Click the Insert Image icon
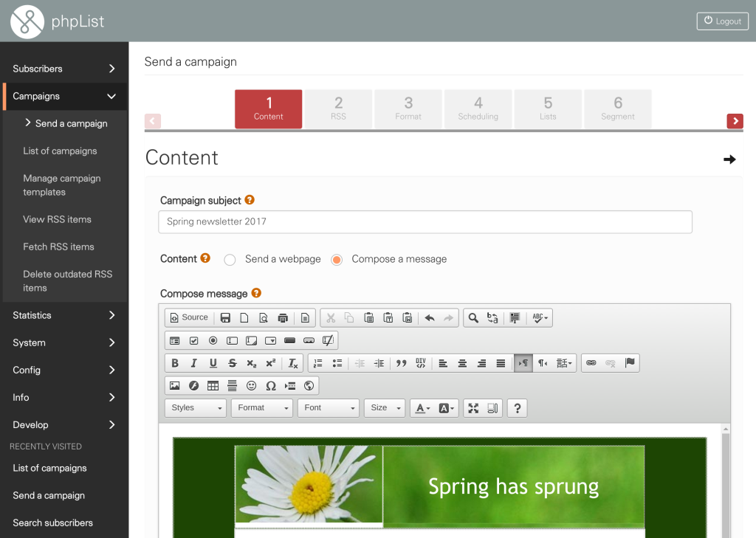 175,385
